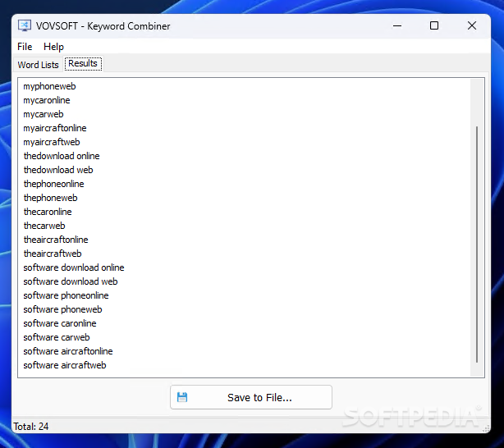The height and width of the screenshot is (448, 504).
Task: Click the Save to File... button
Action: pyautogui.click(x=250, y=397)
